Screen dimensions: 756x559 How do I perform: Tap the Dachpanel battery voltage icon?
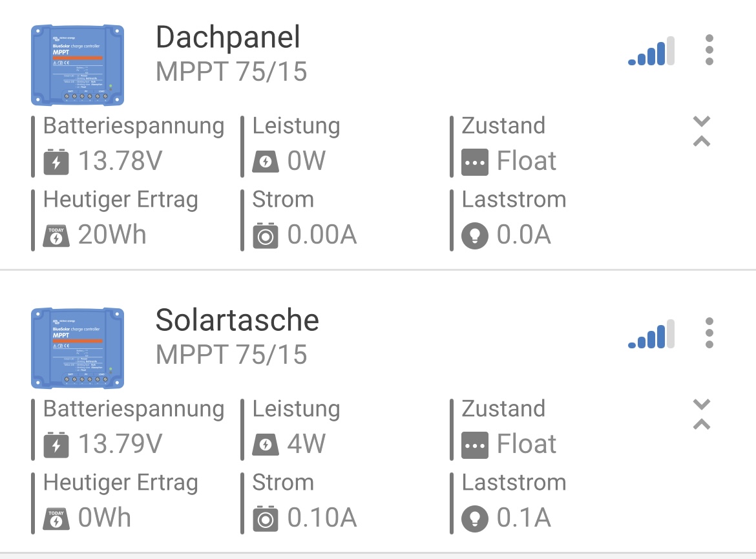(x=56, y=162)
